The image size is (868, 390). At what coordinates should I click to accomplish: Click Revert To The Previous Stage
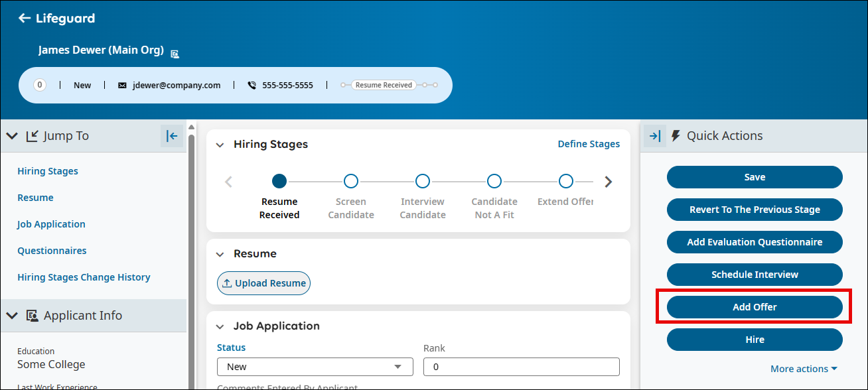tap(755, 210)
